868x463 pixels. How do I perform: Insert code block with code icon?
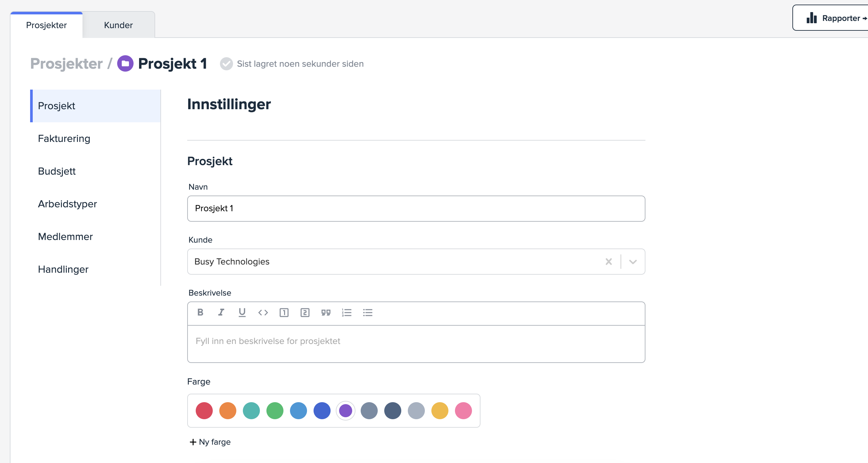(x=263, y=313)
